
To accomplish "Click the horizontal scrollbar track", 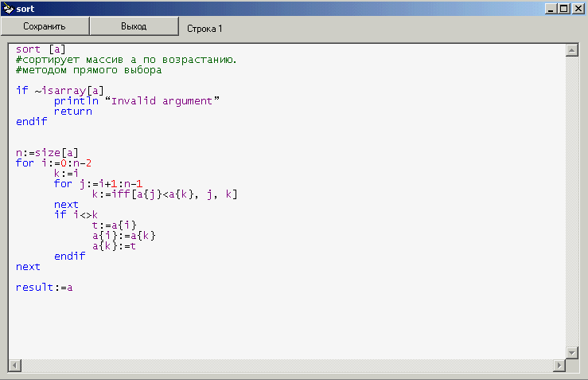I will (287, 365).
